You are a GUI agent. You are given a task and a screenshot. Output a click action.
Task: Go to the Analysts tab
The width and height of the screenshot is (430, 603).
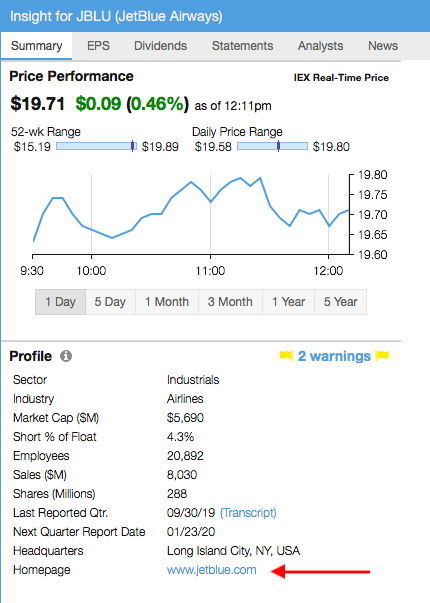(x=320, y=46)
